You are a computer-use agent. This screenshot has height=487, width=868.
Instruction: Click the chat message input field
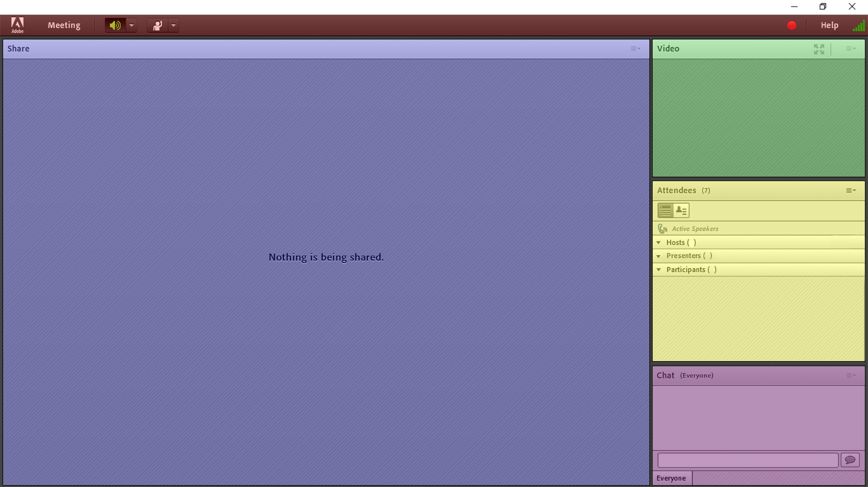click(747, 460)
